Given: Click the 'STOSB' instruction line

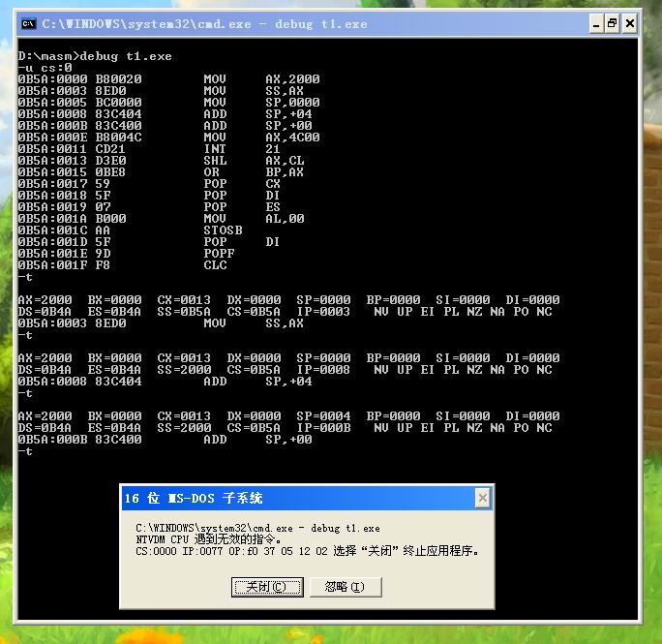Looking at the screenshot, I should coord(130,230).
